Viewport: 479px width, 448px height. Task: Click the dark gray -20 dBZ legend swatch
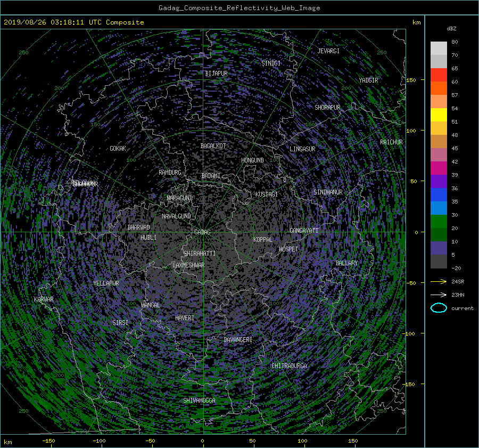(x=439, y=261)
